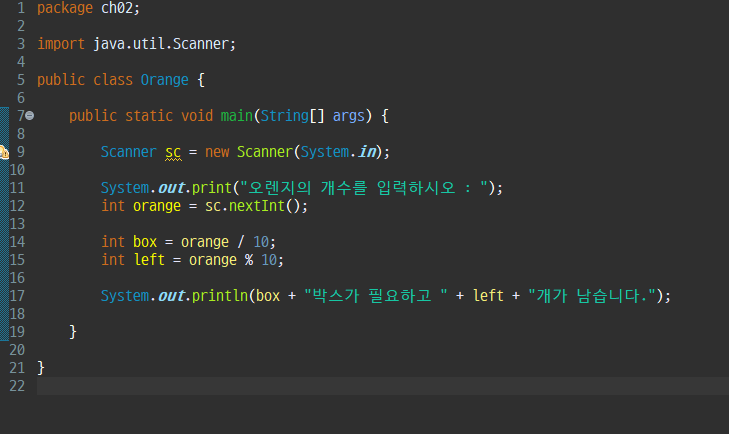
Task: Click the variable left on line 15
Action: pos(149,260)
